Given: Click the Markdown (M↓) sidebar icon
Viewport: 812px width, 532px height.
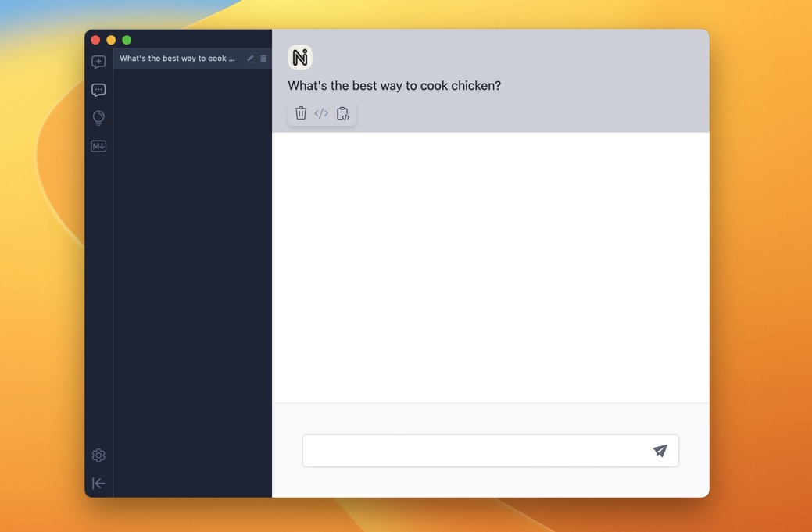Looking at the screenshot, I should pyautogui.click(x=98, y=146).
